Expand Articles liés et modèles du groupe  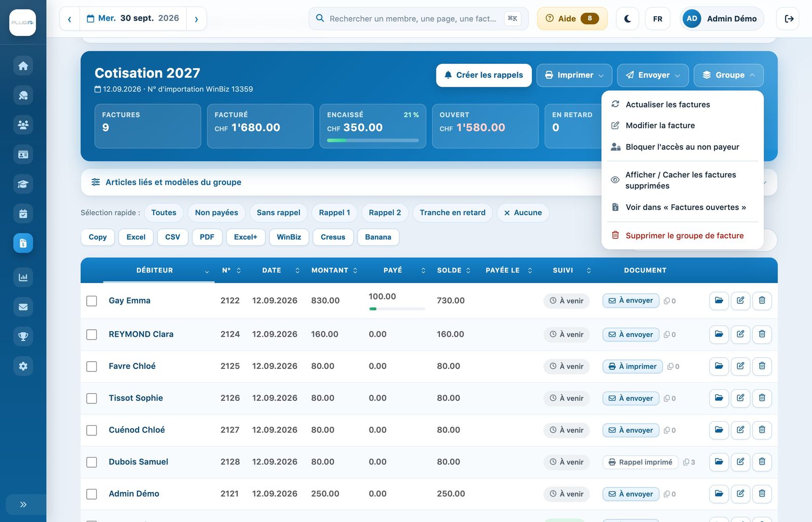(429, 182)
